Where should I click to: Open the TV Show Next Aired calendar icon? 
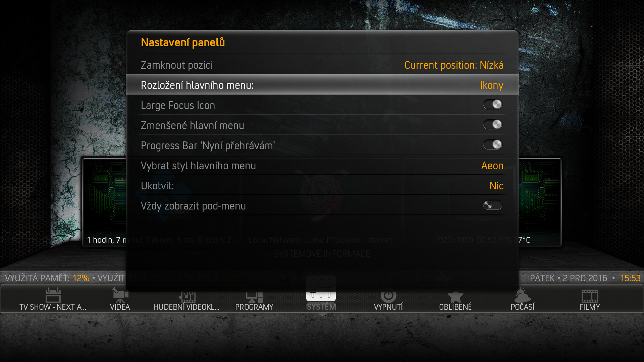click(53, 295)
